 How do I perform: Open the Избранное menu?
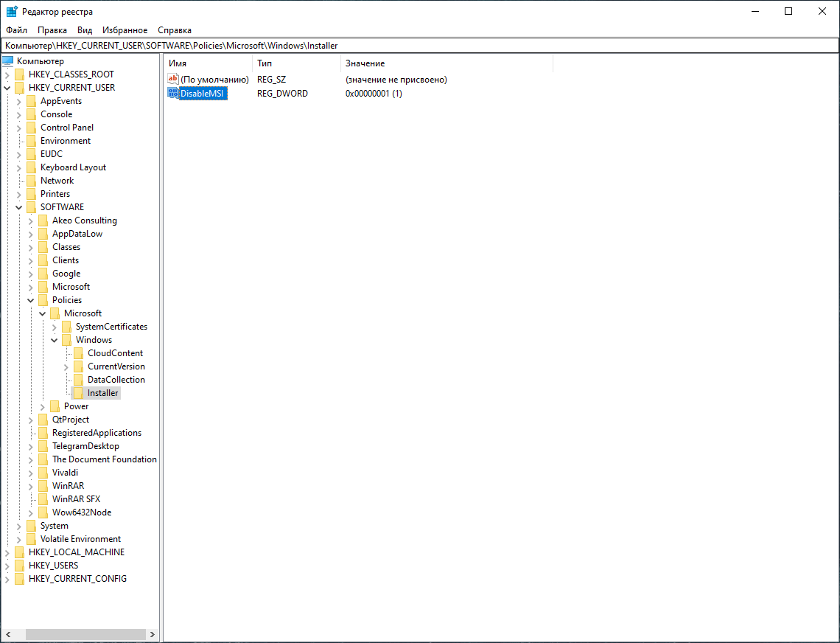pos(125,30)
